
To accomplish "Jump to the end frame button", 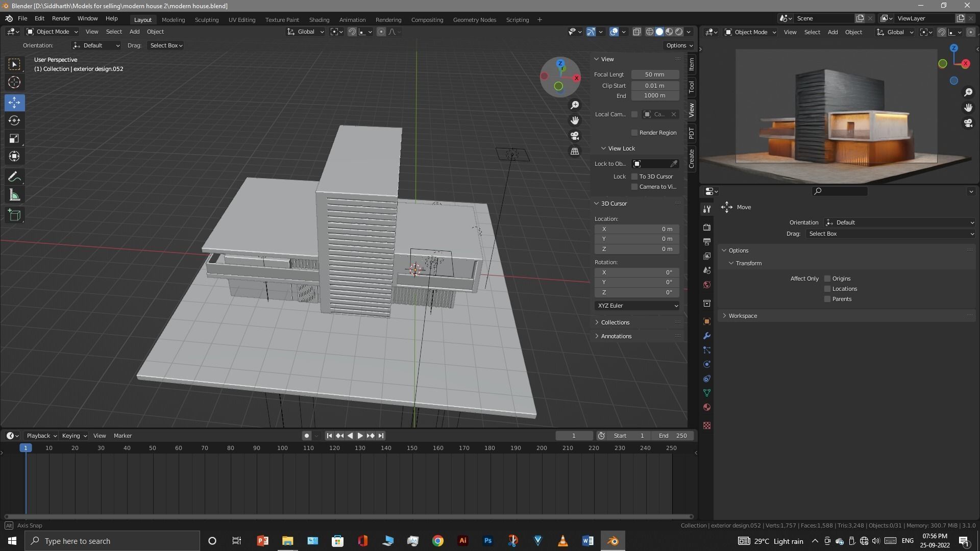I will click(x=381, y=436).
